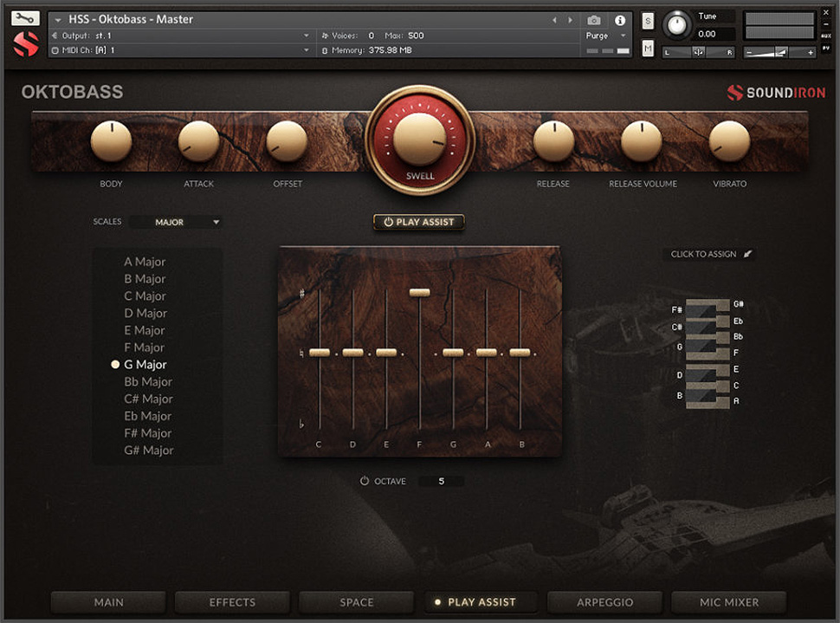The height and width of the screenshot is (623, 840).
Task: Select the G Major scale
Action: pyautogui.click(x=145, y=365)
